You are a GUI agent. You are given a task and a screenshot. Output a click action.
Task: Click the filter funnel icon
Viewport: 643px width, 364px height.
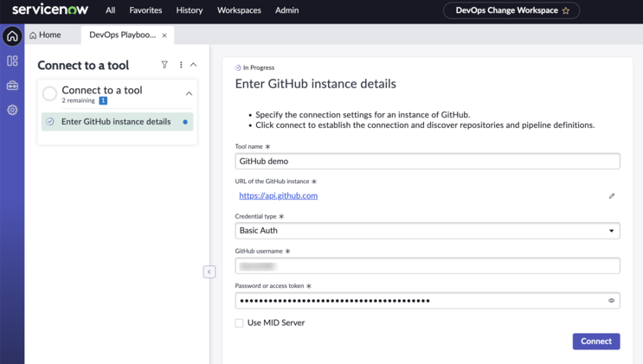point(164,64)
